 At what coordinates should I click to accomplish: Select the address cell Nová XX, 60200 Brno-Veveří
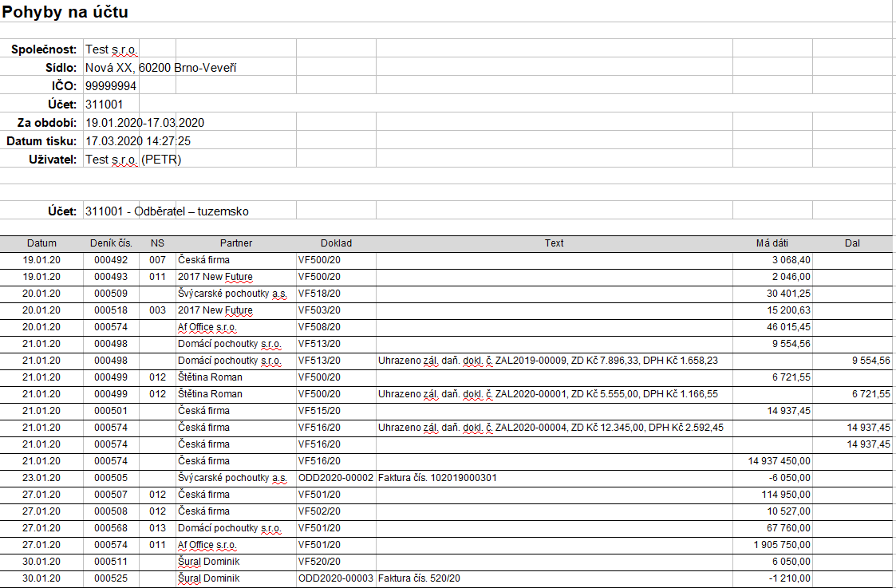coord(160,68)
